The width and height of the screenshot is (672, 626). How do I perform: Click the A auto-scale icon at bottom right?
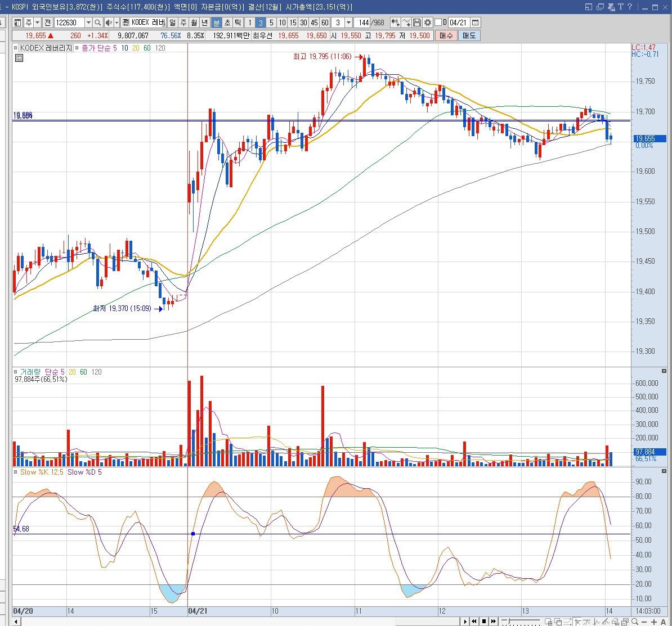click(x=664, y=622)
